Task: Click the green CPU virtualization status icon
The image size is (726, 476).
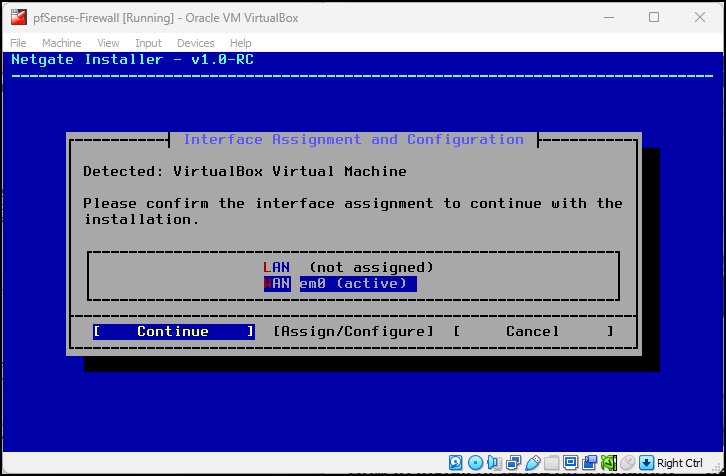Action: [x=608, y=463]
